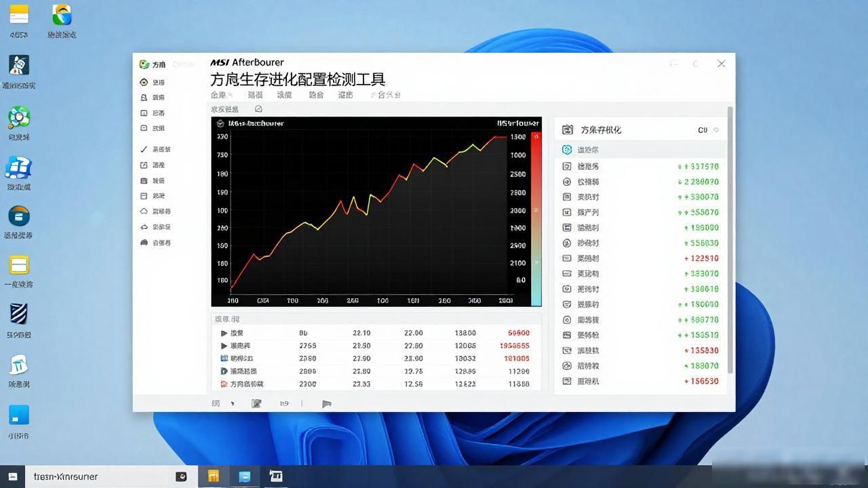Click the row icon next to the red 122810 value
Screen dimensions: 868x488
(567, 258)
